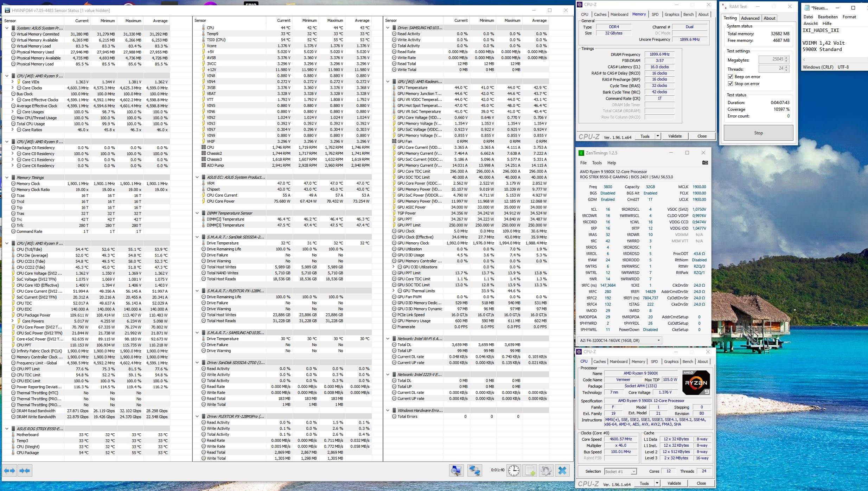Start logging via document-plus icon
This screenshot has width=868, height=491.
pos(530,471)
